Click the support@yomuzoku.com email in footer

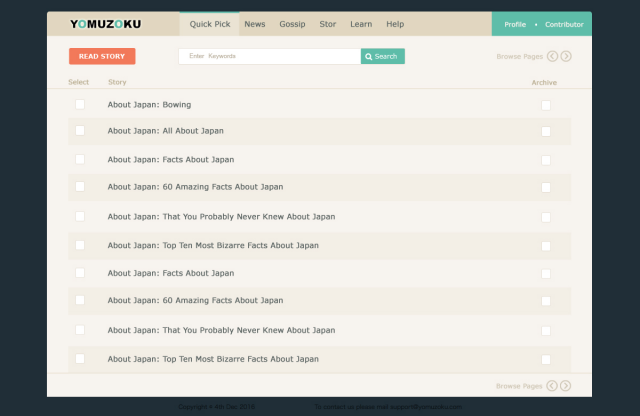click(x=426, y=407)
